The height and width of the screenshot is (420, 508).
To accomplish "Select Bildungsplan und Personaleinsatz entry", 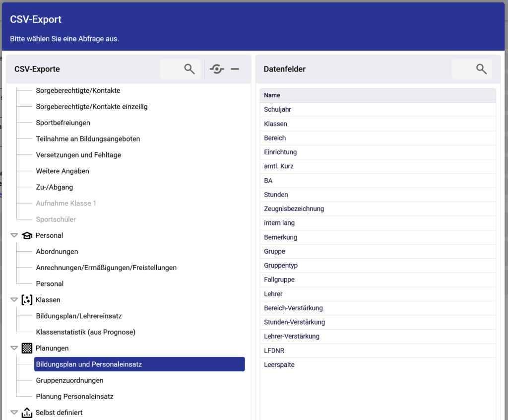I will point(139,364).
